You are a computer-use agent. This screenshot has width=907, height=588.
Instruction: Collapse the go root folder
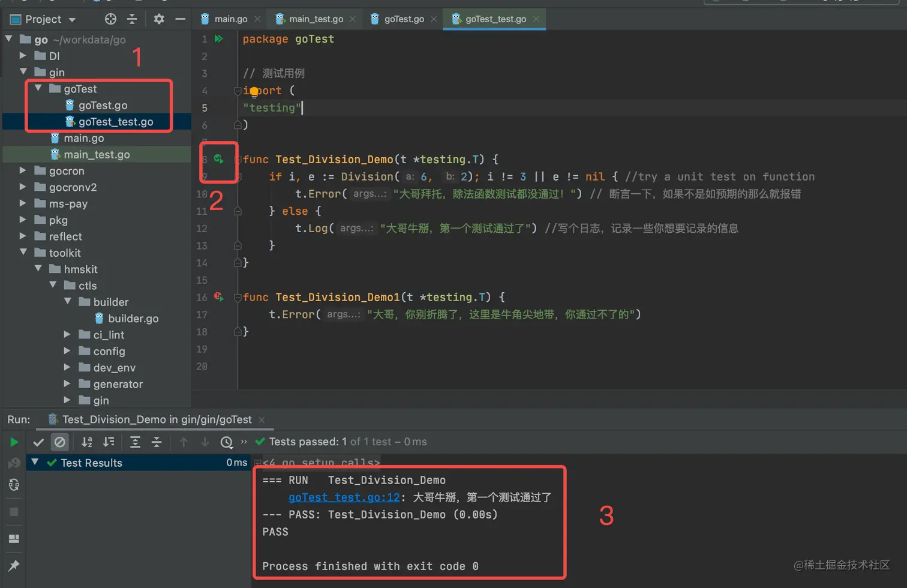(9, 40)
